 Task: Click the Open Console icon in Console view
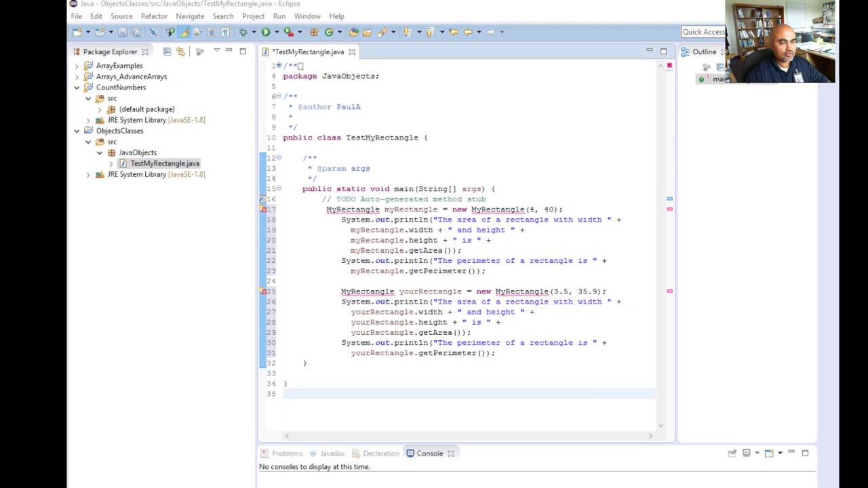click(769, 453)
